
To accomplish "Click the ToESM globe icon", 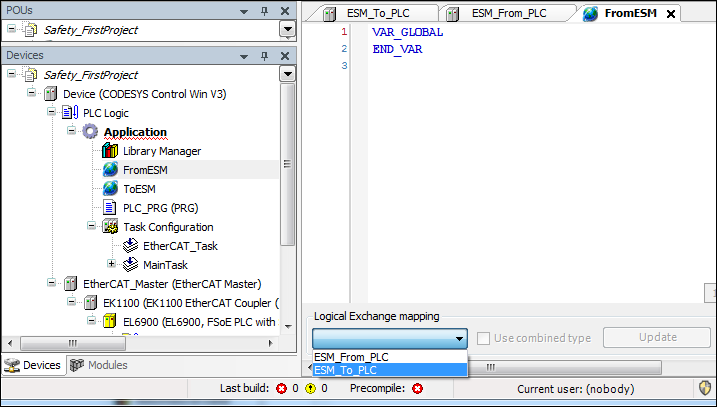I will (110, 188).
